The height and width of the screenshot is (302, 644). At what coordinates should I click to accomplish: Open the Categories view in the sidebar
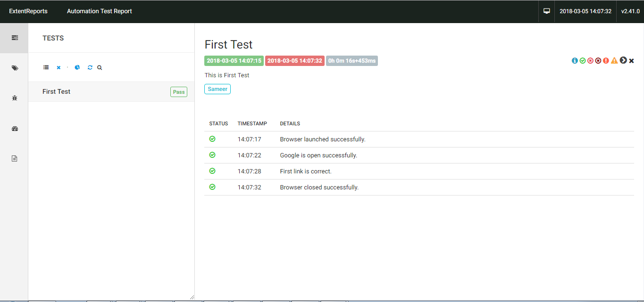[14, 67]
